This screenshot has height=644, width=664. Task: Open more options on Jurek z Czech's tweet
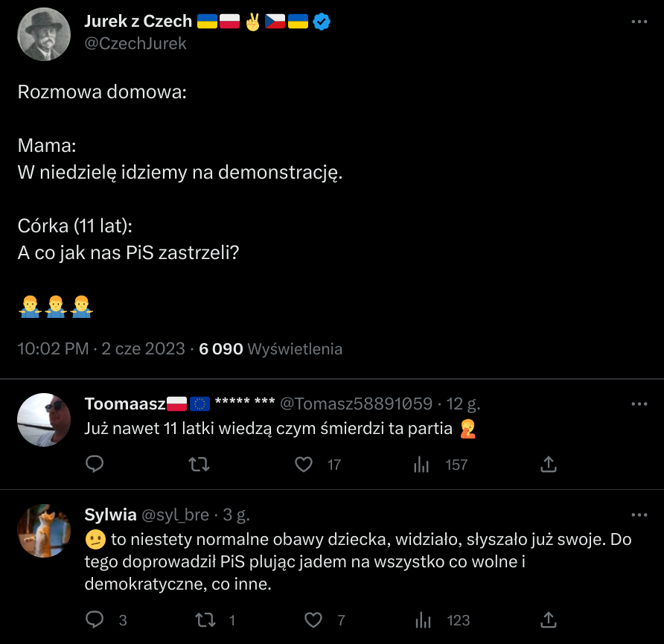(639, 22)
